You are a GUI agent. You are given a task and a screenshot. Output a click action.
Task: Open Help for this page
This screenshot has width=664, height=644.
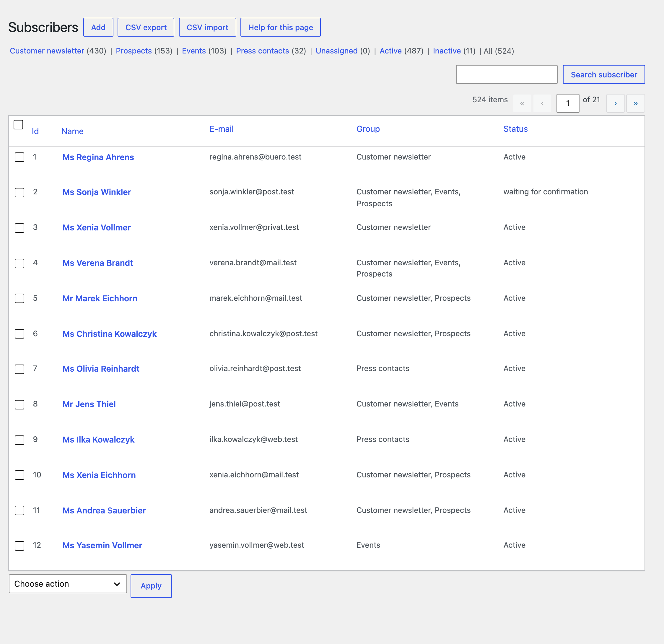281,27
